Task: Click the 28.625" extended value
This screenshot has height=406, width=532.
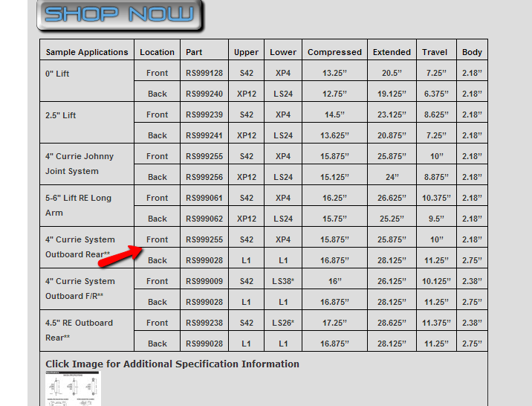Action: click(392, 323)
